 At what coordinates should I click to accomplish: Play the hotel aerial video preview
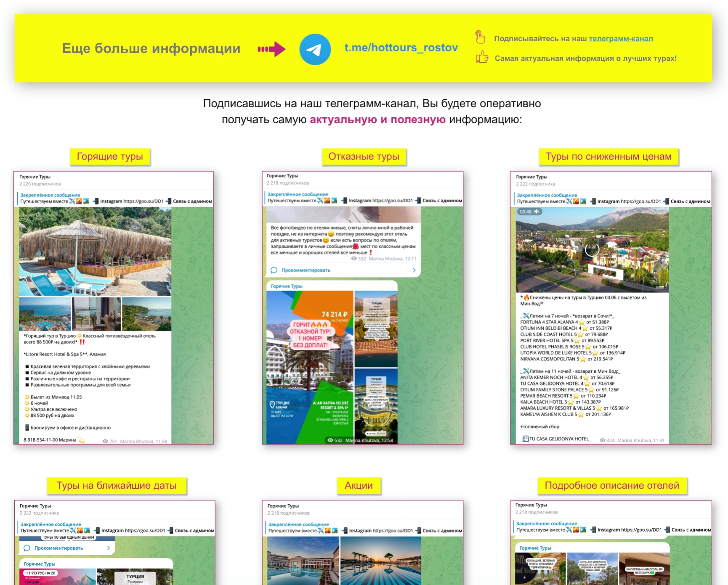[x=592, y=250]
